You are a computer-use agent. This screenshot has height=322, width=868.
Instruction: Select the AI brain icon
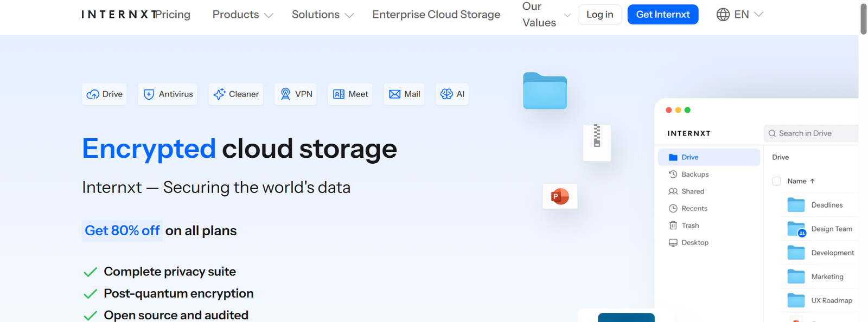click(x=446, y=94)
